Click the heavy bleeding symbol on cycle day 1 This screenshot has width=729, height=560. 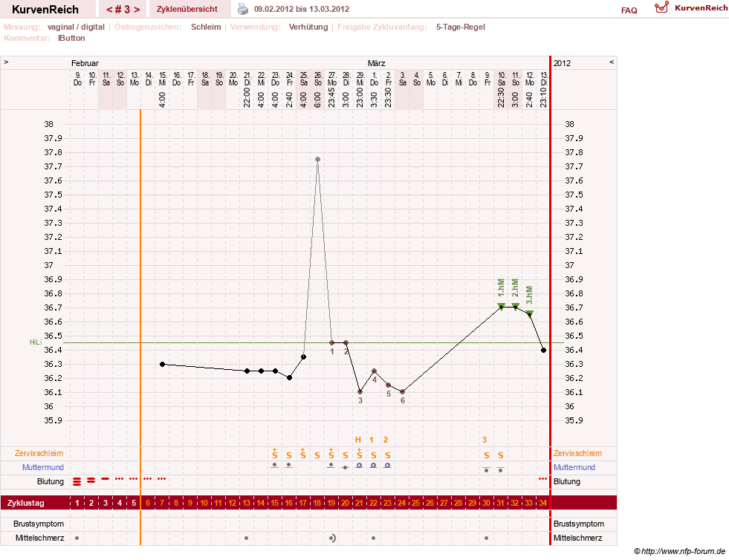(x=77, y=481)
